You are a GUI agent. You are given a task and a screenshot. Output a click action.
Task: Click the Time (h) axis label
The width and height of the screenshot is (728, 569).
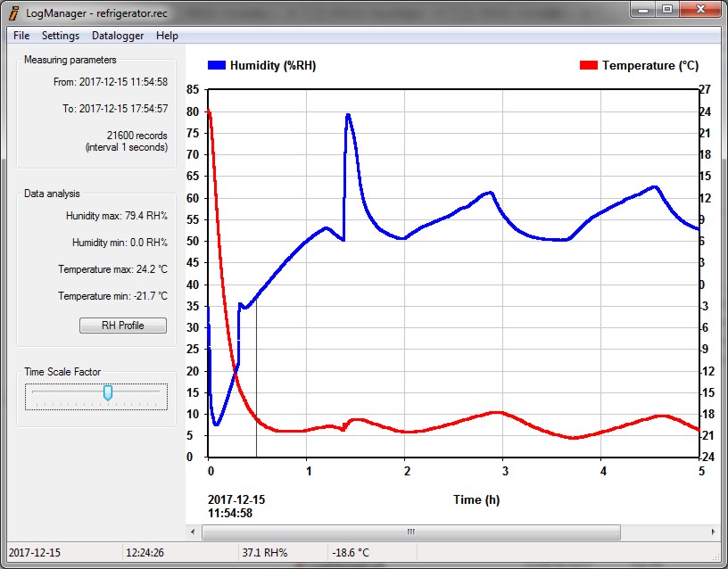point(476,499)
